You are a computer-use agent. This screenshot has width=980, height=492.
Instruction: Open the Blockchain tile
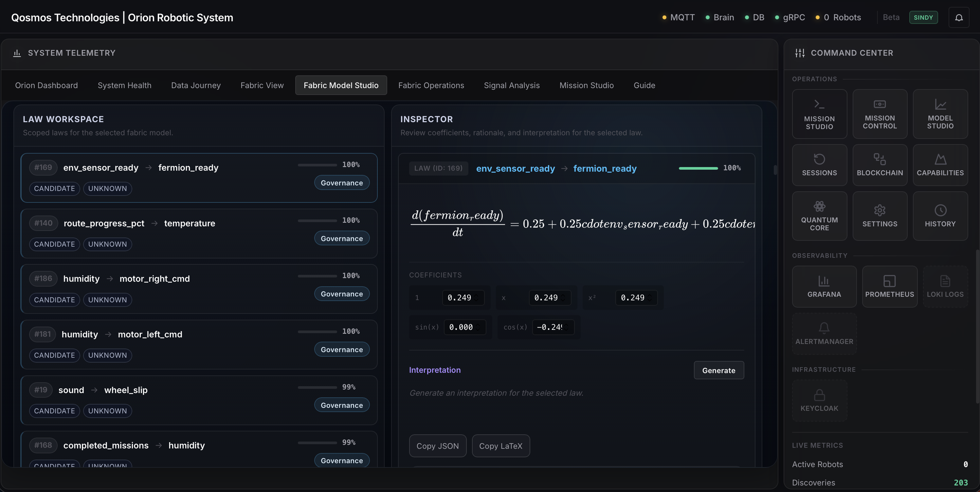(x=879, y=165)
